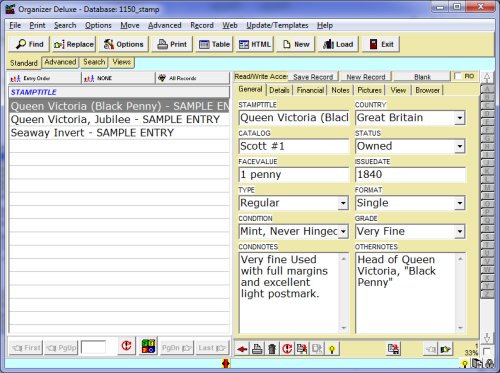The height and width of the screenshot is (373, 500).
Task: Click the First navigation button
Action: click(x=26, y=348)
